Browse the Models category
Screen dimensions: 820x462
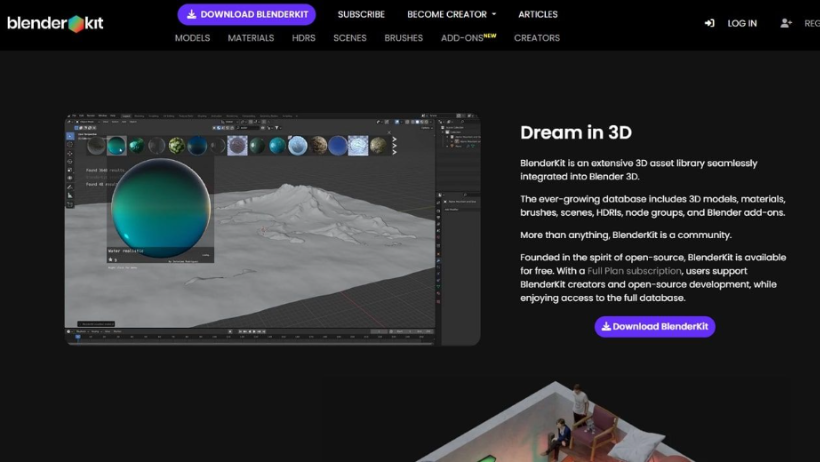[192, 38]
